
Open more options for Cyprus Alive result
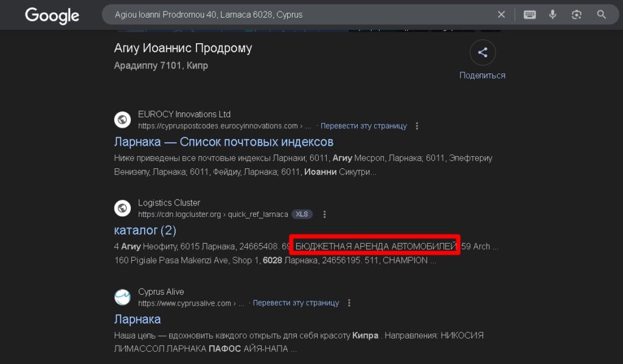349,303
